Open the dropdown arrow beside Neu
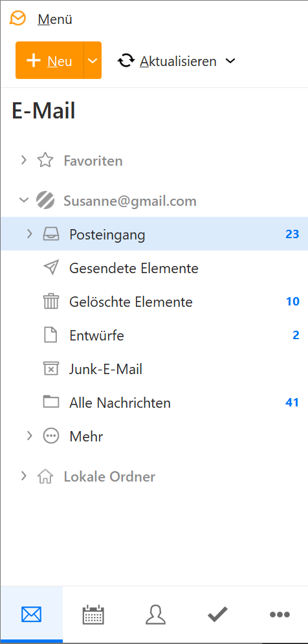The image size is (308, 644). 93,60
